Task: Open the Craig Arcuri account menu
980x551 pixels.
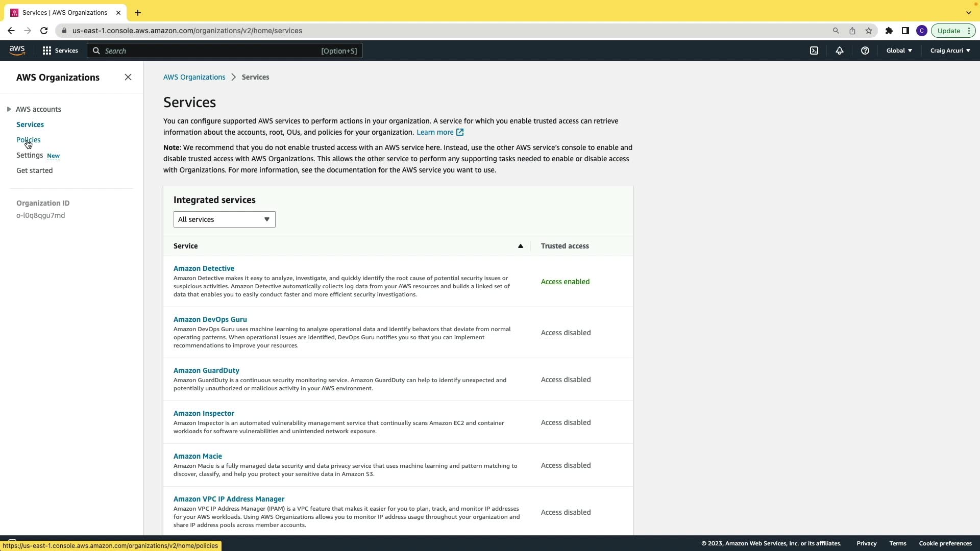Action: (950, 51)
